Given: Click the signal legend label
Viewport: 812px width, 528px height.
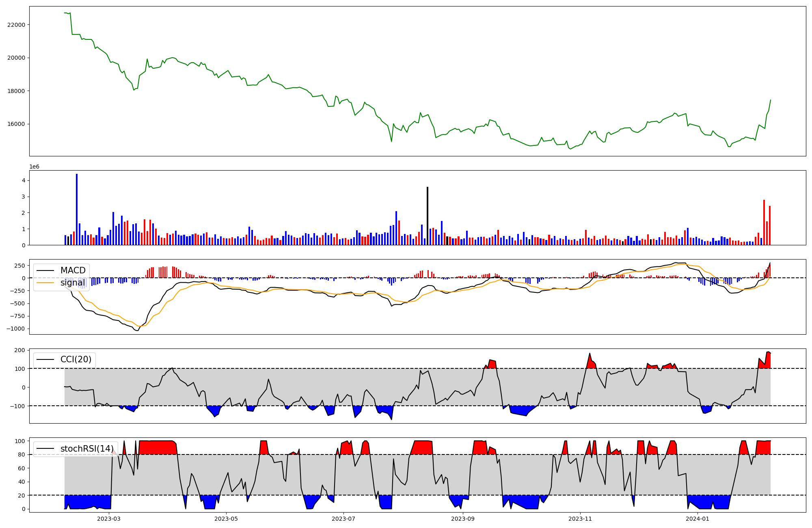Looking at the screenshot, I should click(x=73, y=283).
